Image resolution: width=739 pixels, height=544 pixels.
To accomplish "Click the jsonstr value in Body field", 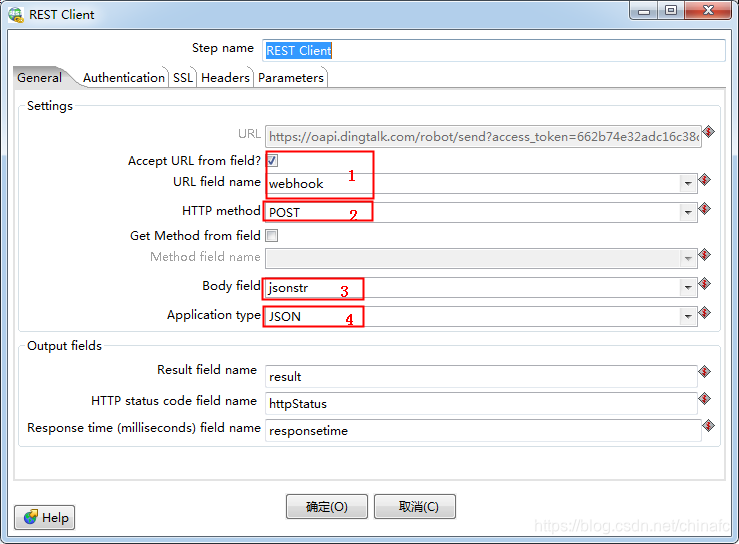I will coord(288,288).
